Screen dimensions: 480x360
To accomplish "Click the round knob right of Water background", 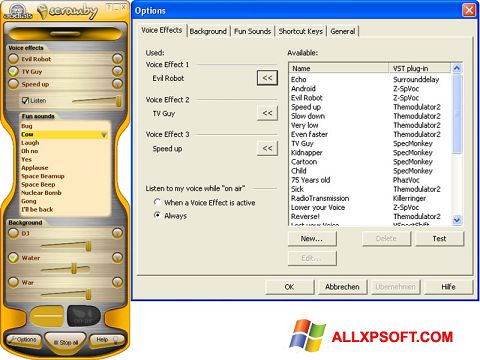I will tap(117, 257).
